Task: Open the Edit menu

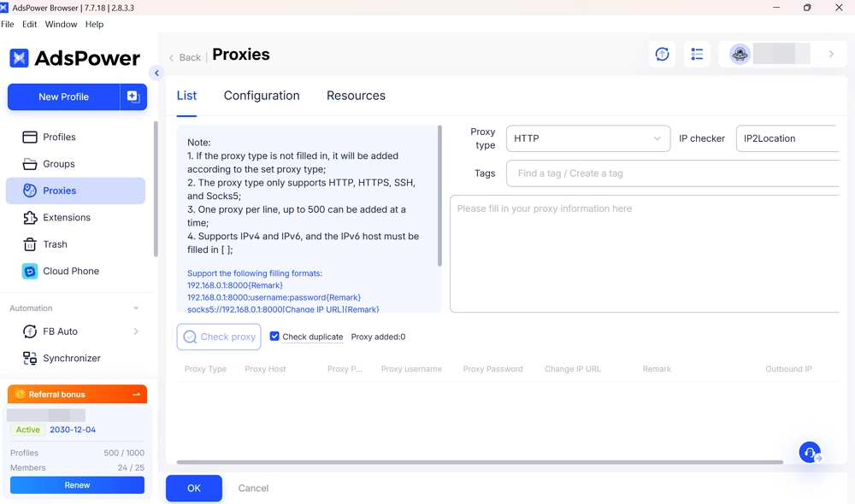Action: pyautogui.click(x=29, y=25)
